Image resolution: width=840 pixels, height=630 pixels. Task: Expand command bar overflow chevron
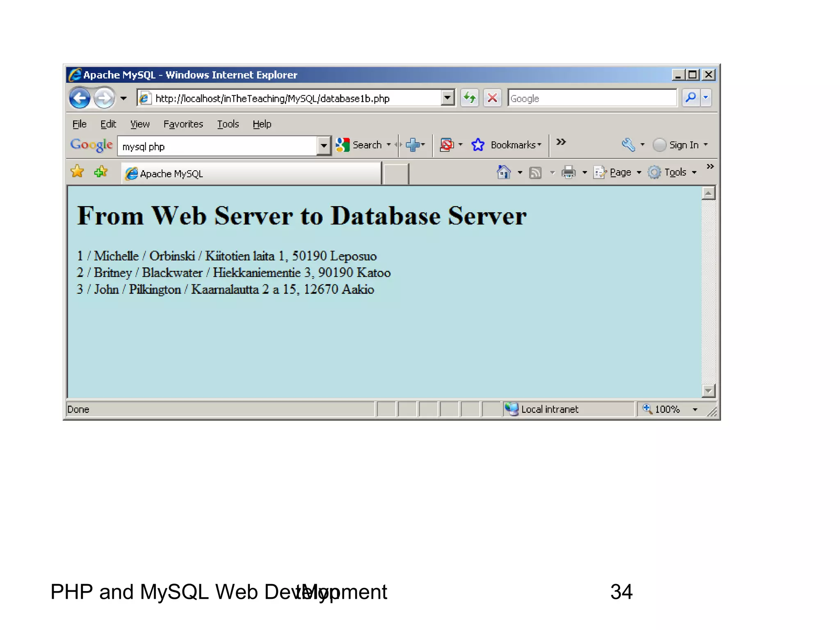(x=710, y=166)
